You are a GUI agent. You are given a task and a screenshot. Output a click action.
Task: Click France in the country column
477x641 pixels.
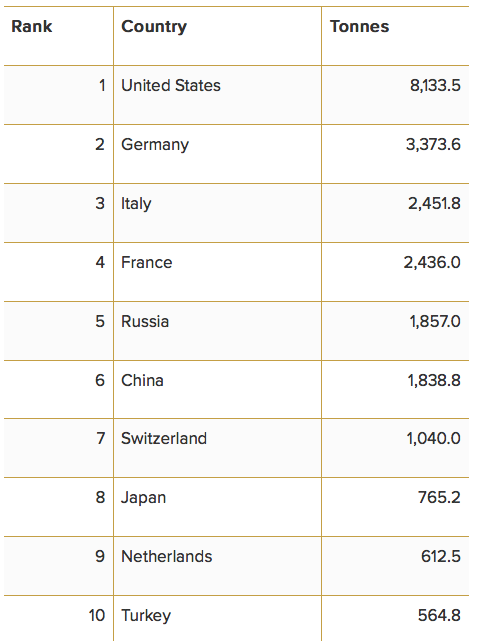[147, 262]
